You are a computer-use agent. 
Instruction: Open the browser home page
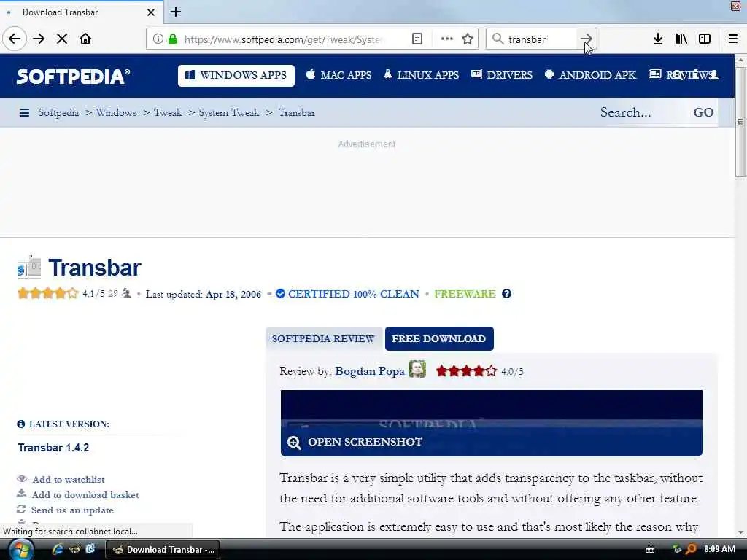point(85,39)
